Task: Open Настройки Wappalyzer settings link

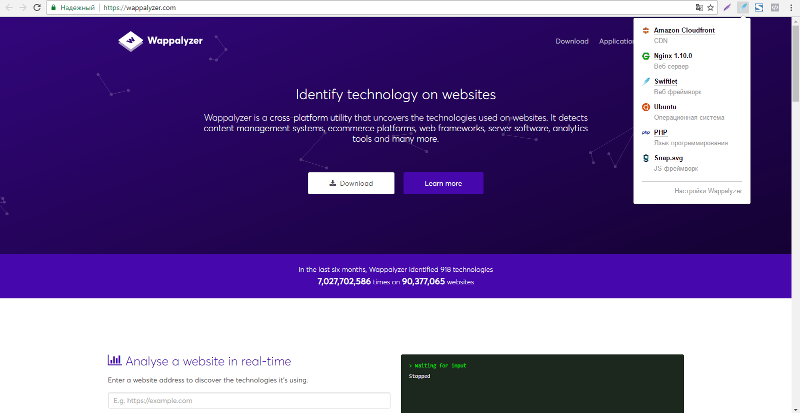Action: point(708,191)
